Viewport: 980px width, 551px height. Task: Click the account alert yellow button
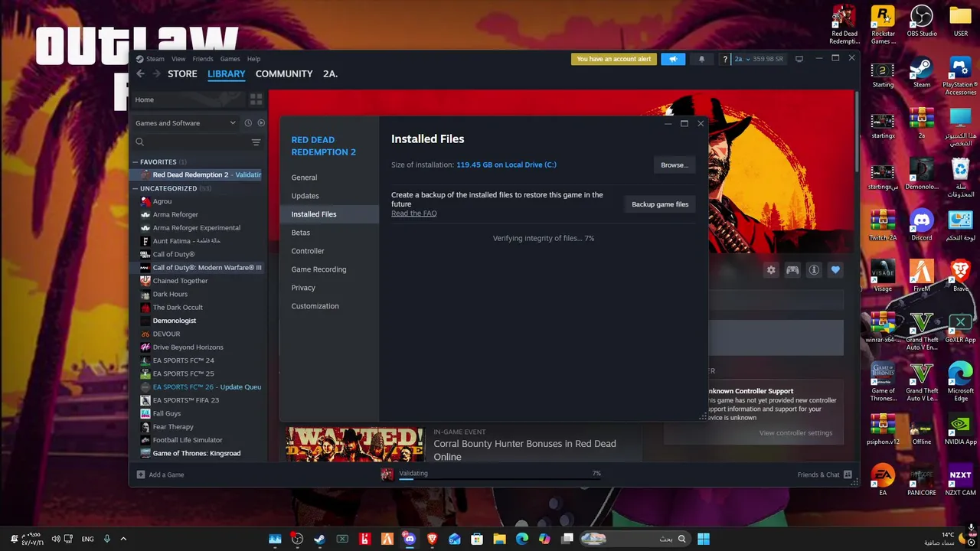[x=614, y=59]
